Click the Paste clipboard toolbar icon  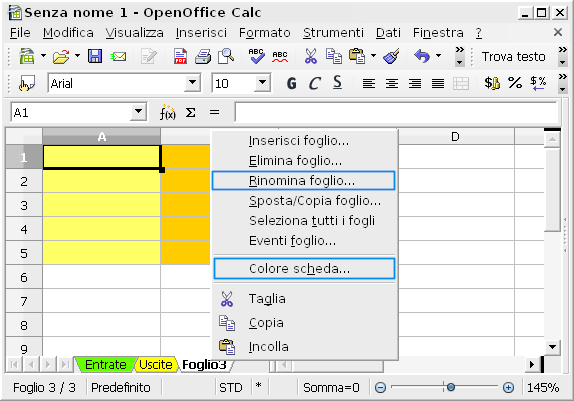point(357,56)
